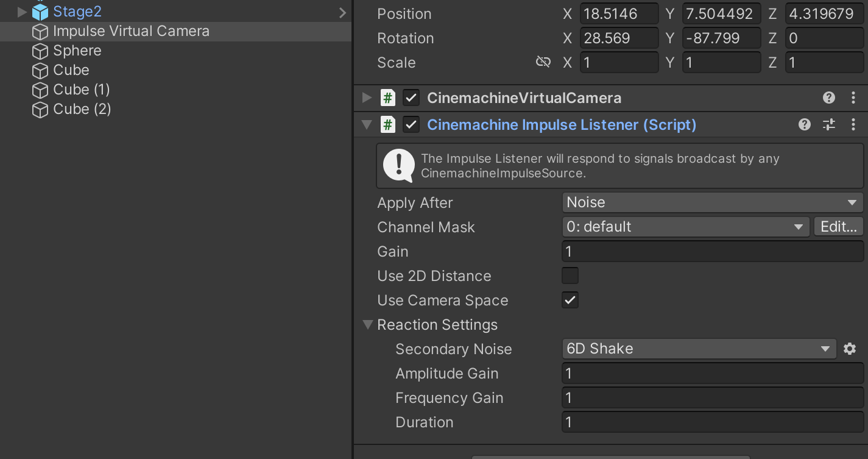Toggle Cinemachine Impulse Listener enabled checkbox
Screen dimensions: 868x459
(x=411, y=125)
